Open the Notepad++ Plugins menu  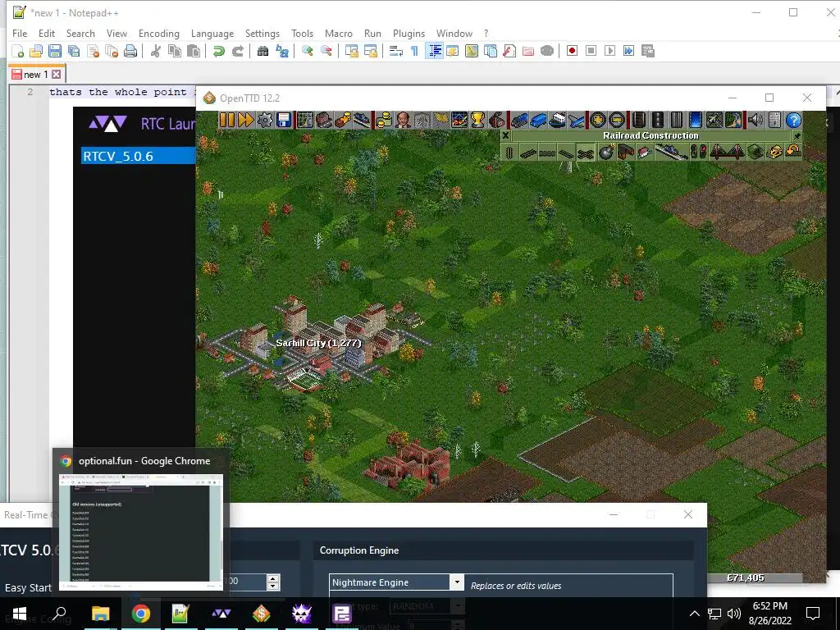click(409, 33)
